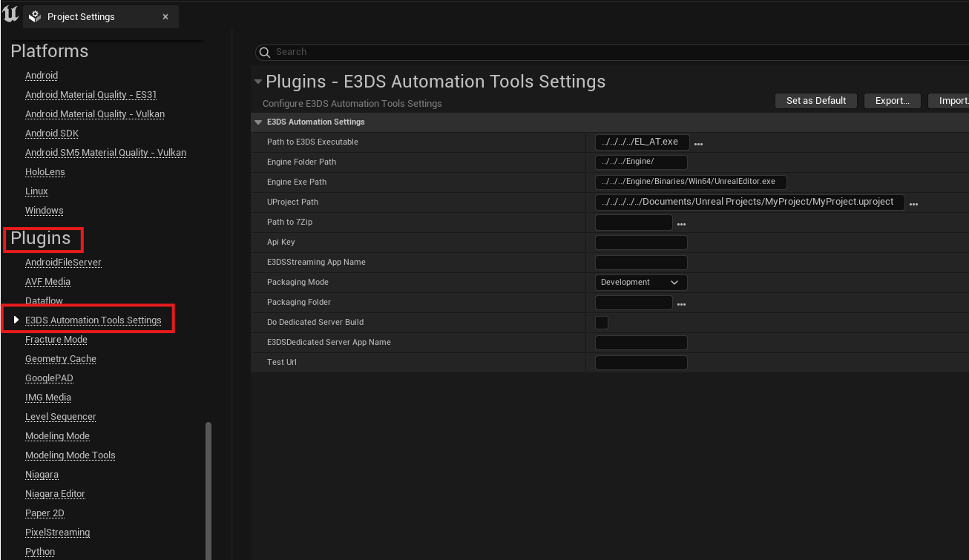This screenshot has height=560, width=969.
Task: Open Windows platform settings
Action: point(45,211)
